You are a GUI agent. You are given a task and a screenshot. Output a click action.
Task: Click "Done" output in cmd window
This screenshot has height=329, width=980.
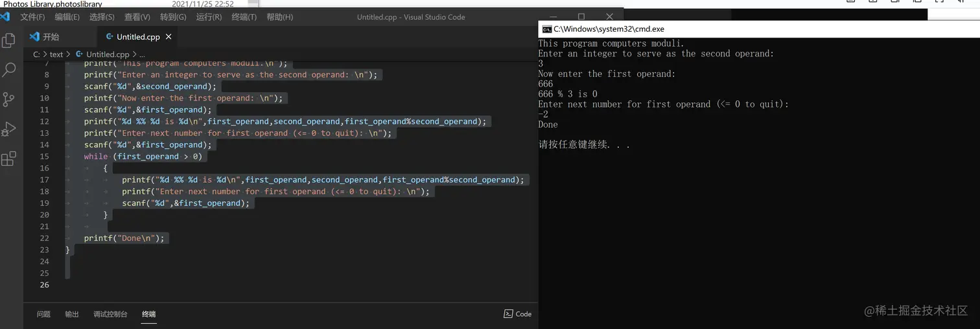click(x=548, y=124)
